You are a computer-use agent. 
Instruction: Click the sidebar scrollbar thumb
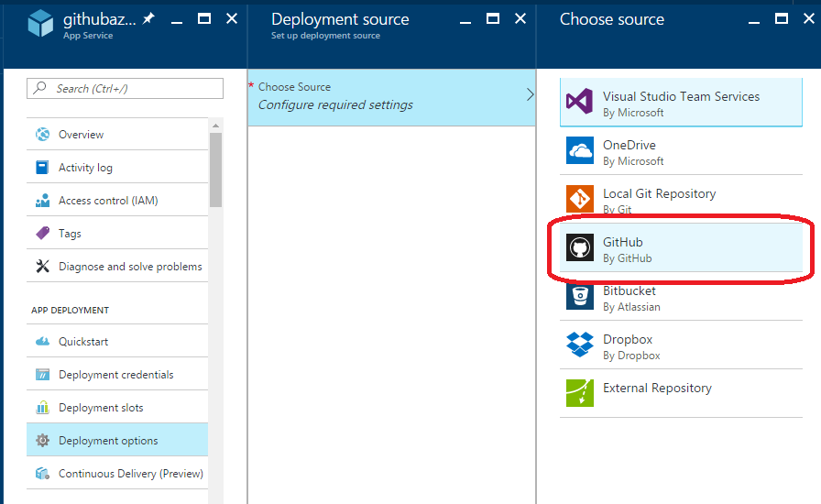pos(215,170)
